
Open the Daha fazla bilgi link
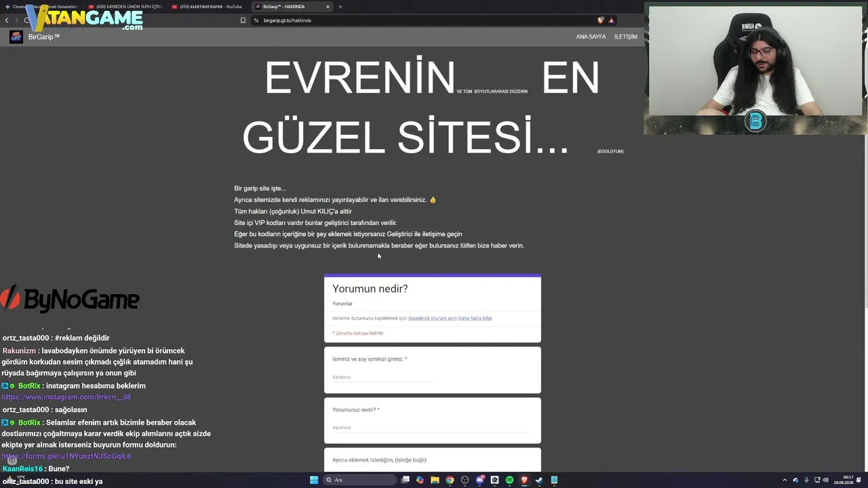[x=475, y=318]
